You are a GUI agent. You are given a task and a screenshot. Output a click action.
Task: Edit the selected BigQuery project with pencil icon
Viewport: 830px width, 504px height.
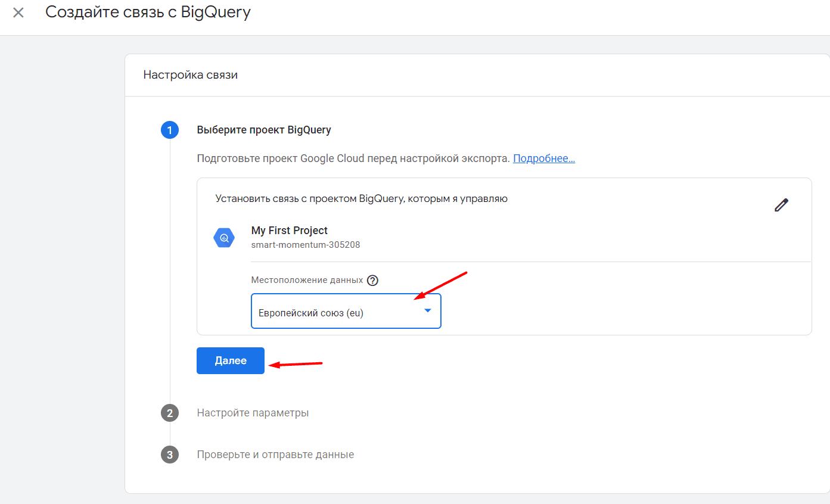pos(781,205)
